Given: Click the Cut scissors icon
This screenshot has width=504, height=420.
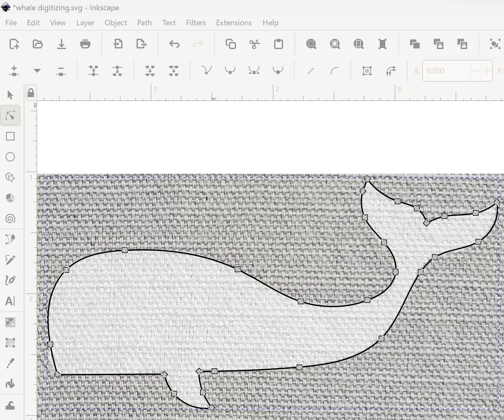Looking at the screenshot, I should click(x=255, y=44).
